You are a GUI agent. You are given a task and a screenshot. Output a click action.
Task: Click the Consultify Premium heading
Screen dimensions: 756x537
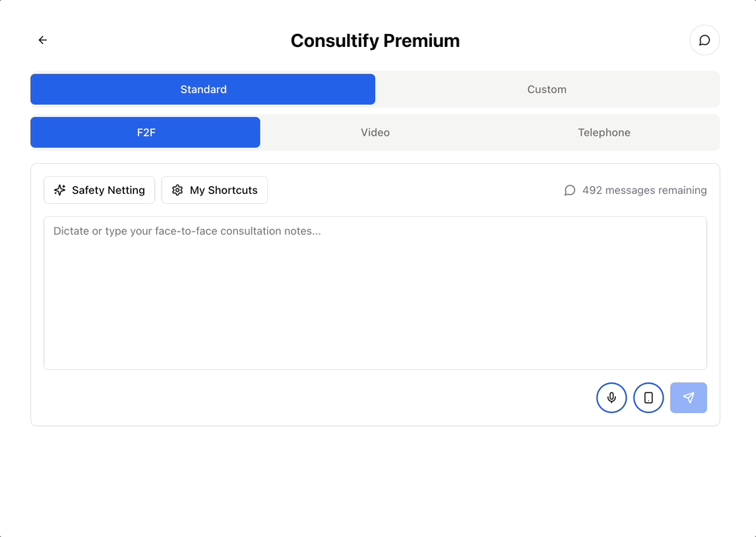pyautogui.click(x=375, y=41)
